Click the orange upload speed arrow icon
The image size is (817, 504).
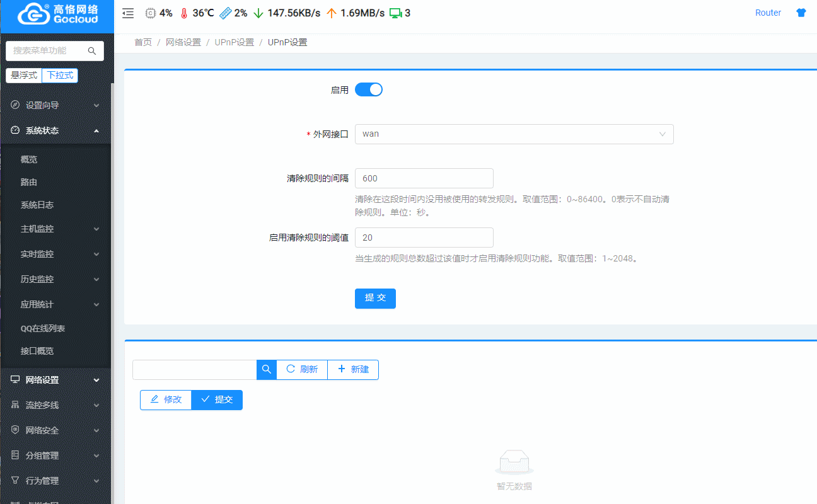331,13
